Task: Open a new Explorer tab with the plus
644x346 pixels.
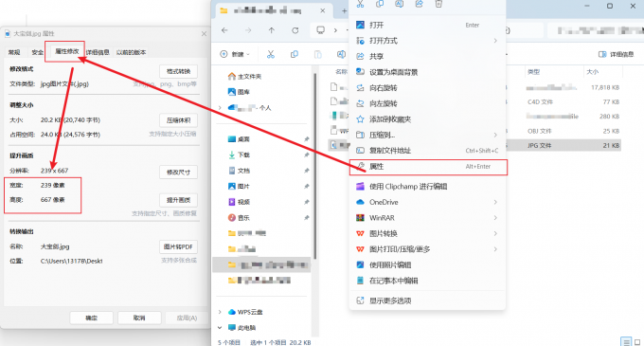Action: click(344, 11)
